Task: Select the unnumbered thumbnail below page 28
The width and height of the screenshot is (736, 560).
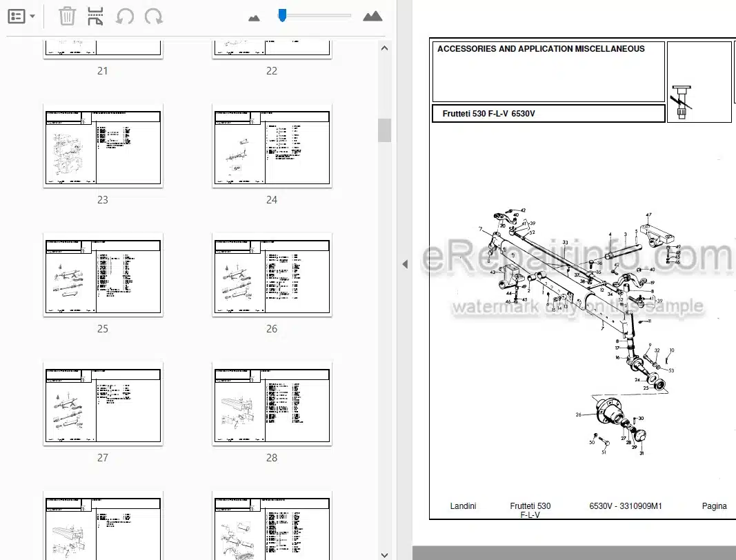Action: pyautogui.click(x=272, y=526)
